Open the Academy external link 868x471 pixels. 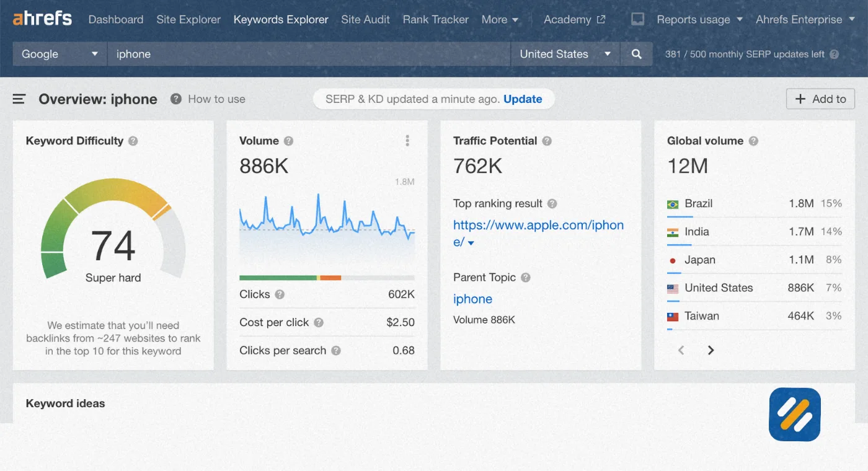[x=574, y=19]
